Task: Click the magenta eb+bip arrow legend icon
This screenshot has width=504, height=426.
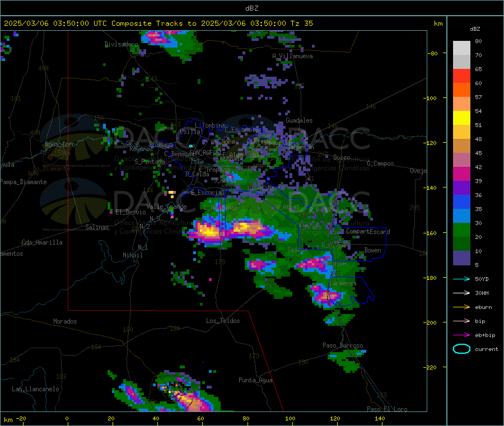Action: click(461, 335)
